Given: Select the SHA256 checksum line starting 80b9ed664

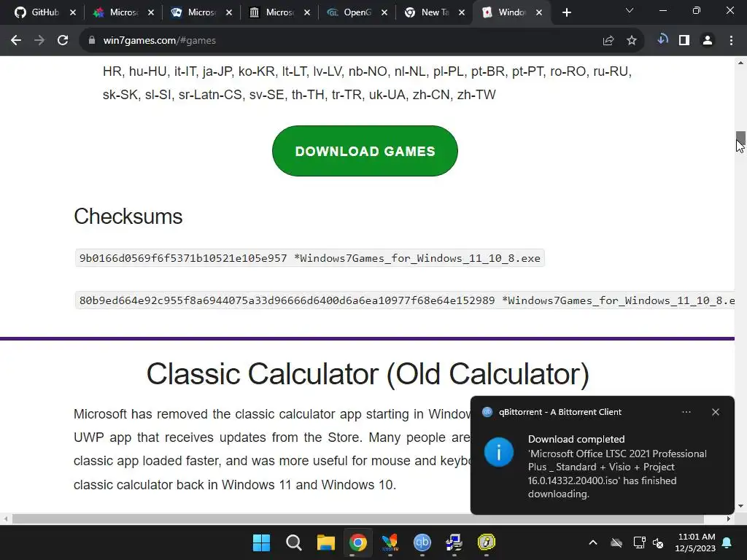Looking at the screenshot, I should [405, 300].
